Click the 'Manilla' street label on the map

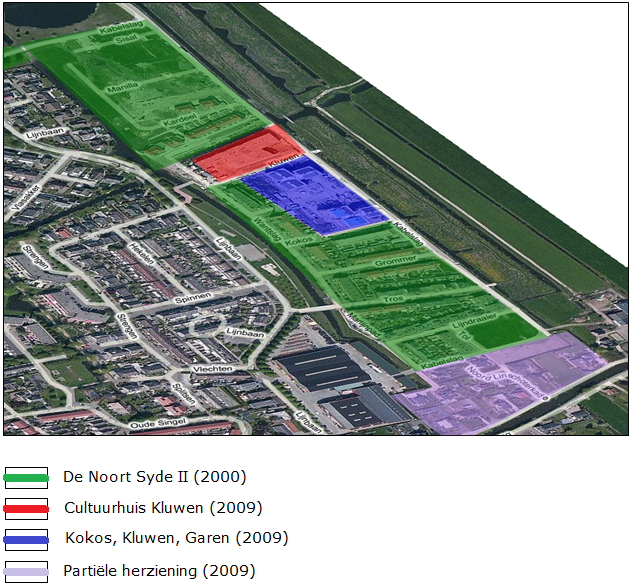click(123, 88)
